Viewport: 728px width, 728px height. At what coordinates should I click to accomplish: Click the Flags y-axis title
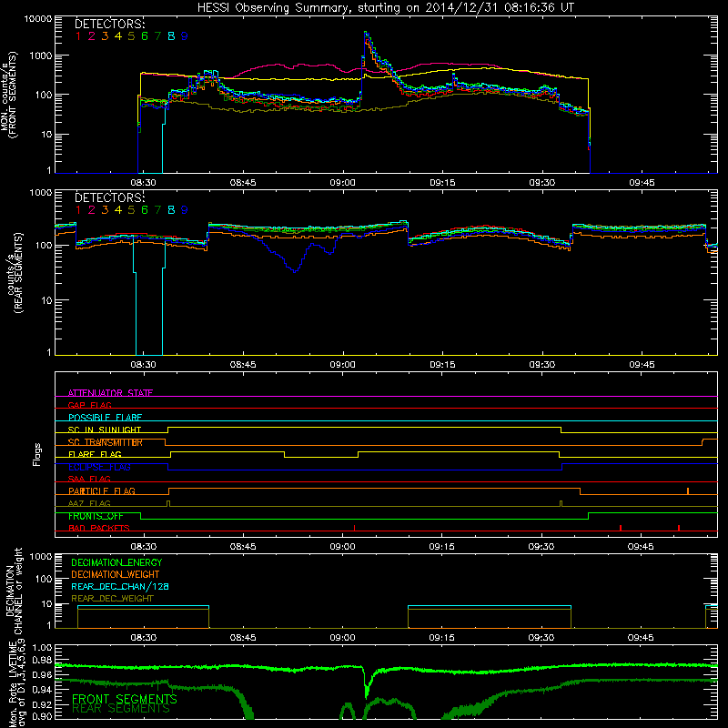[x=37, y=454]
